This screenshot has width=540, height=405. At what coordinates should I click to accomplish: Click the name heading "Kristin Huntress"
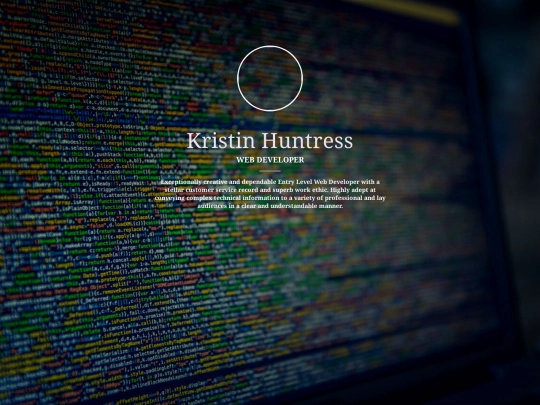point(270,140)
